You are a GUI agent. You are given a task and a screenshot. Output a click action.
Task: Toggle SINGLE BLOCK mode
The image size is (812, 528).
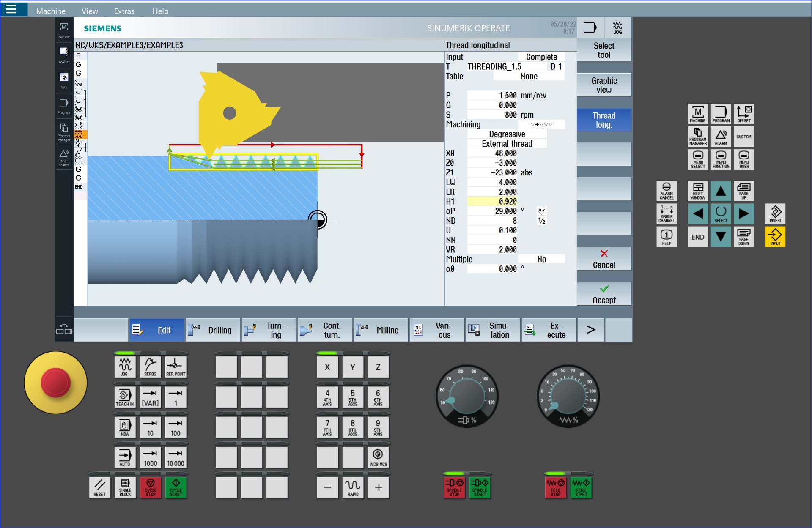pos(125,487)
